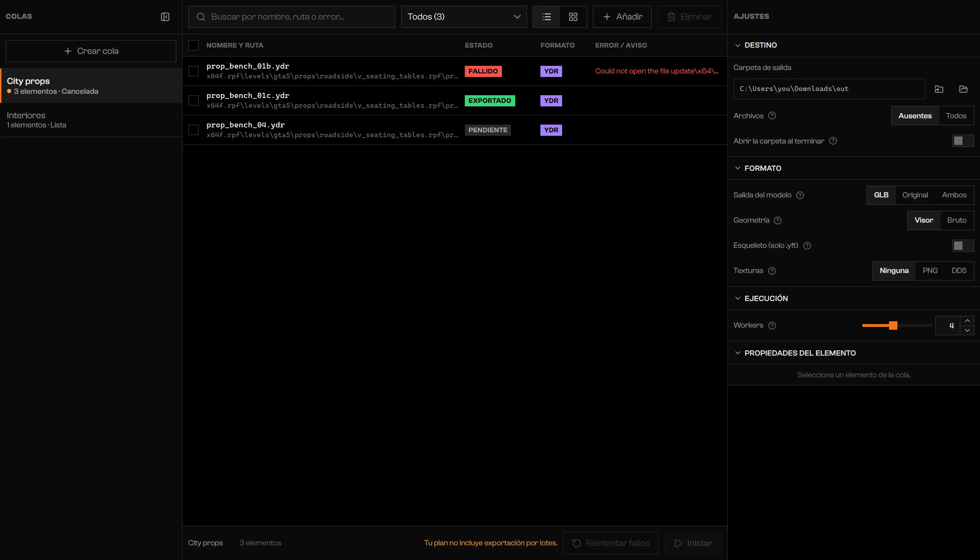Viewport: 980px width, 560px height.
Task: Collapse the EJECUCIÓN section
Action: point(737,298)
